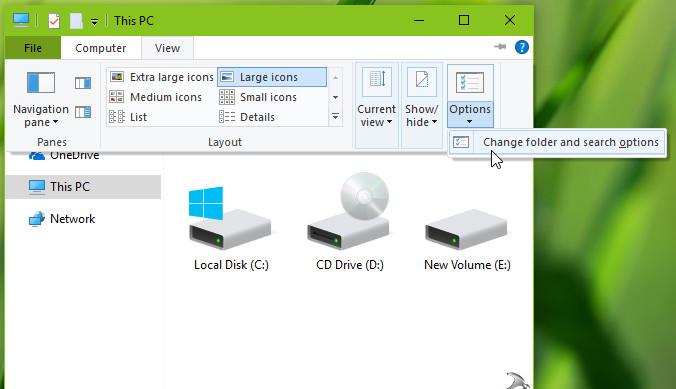Toggle the Preview pane icon
Screen dimensions: 676x389
coord(83,83)
